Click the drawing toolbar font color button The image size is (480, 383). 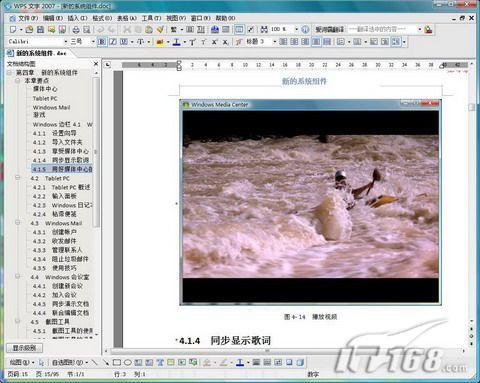240,362
